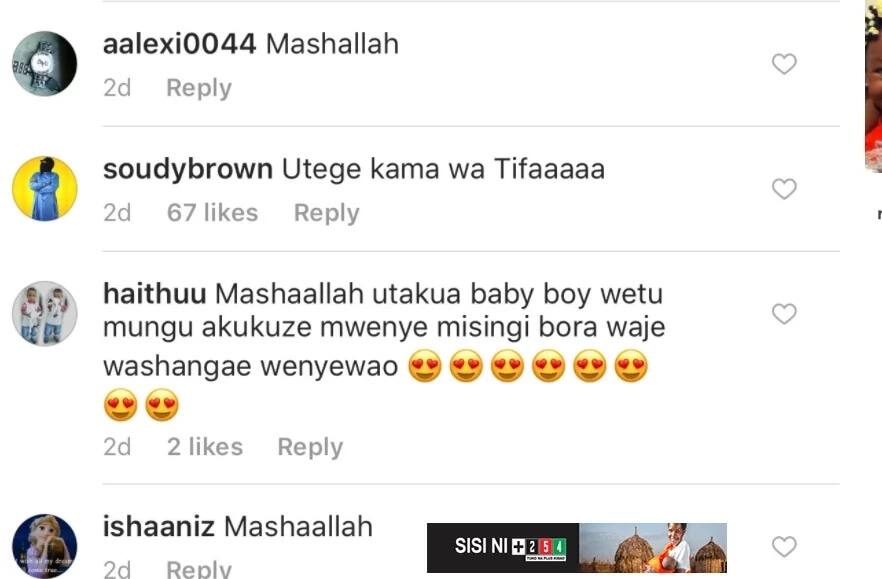Open ishaaniz username link
This screenshot has width=882, height=579.
pos(159,527)
